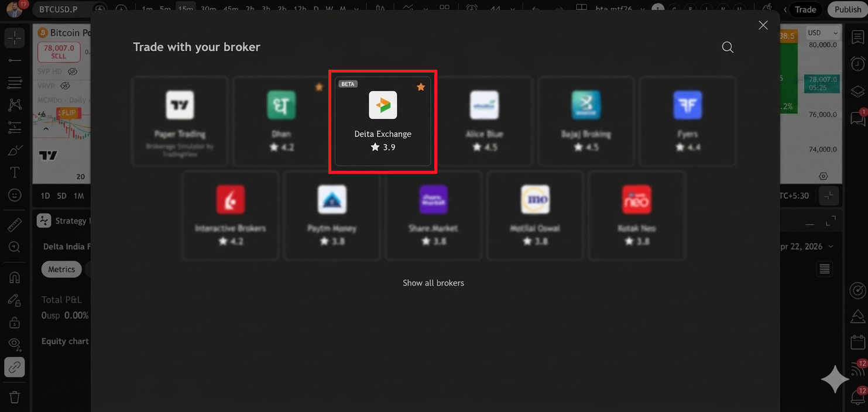Open the Gann and Fibonacci tools
This screenshot has height=412, width=868.
click(15, 83)
